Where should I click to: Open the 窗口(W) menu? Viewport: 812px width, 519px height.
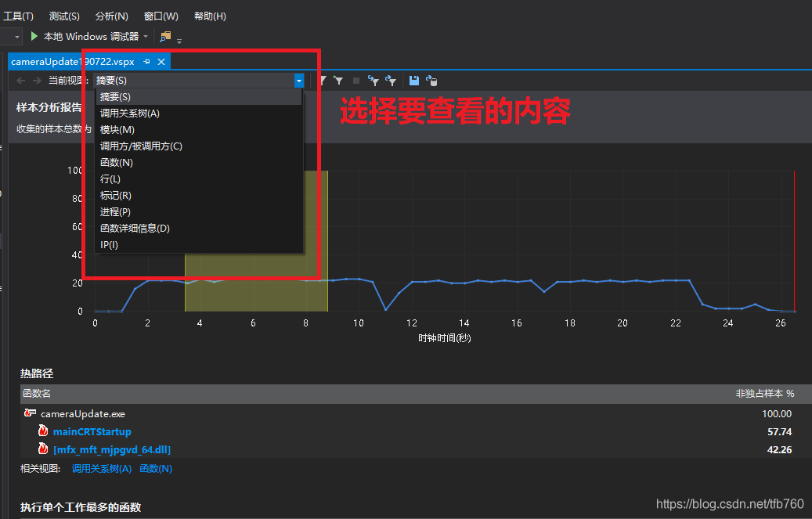[x=161, y=16]
